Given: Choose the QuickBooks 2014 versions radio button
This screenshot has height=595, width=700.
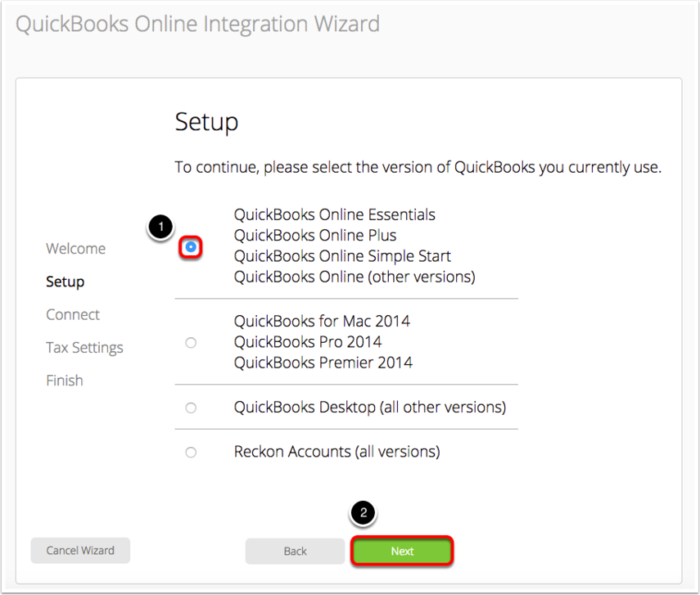Looking at the screenshot, I should [191, 342].
